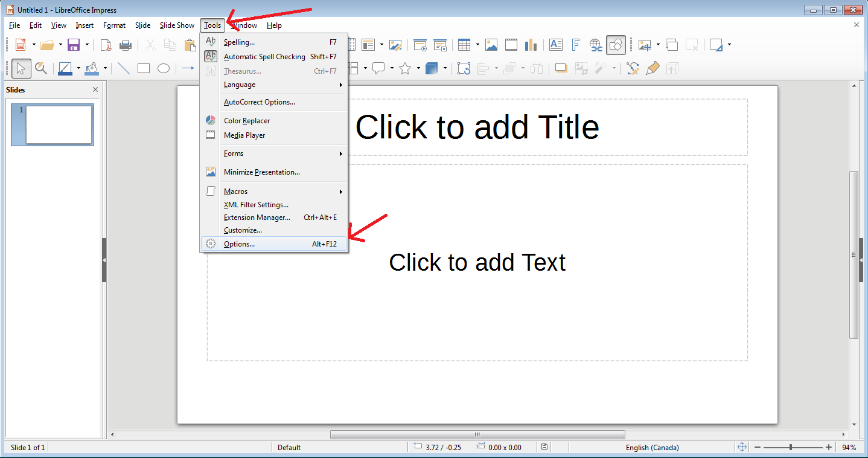Expand the Forms submenu

coord(273,153)
